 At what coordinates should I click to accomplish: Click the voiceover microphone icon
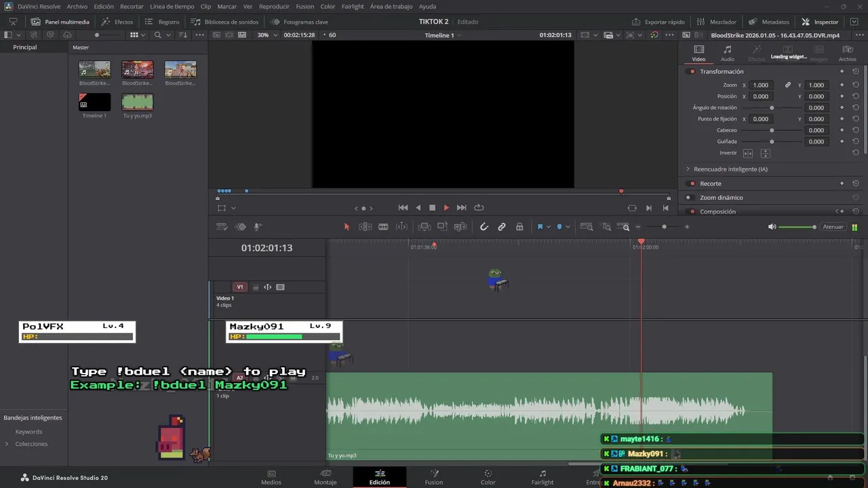pyautogui.click(x=258, y=227)
